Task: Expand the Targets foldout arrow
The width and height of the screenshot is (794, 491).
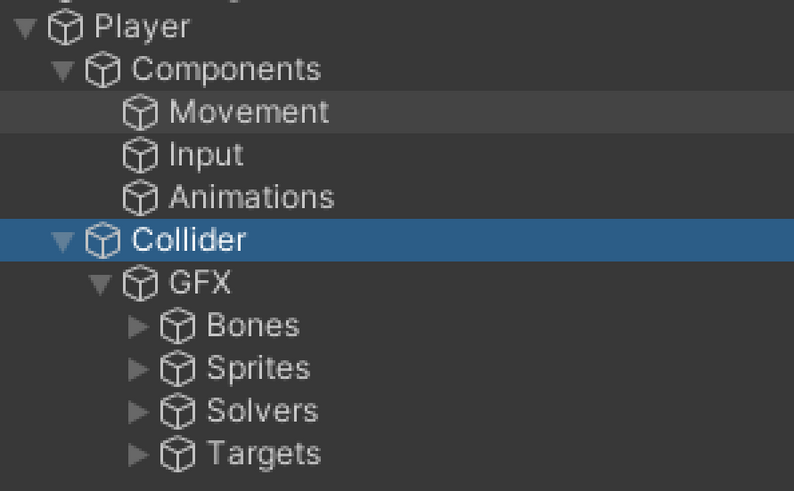Action: click(139, 454)
